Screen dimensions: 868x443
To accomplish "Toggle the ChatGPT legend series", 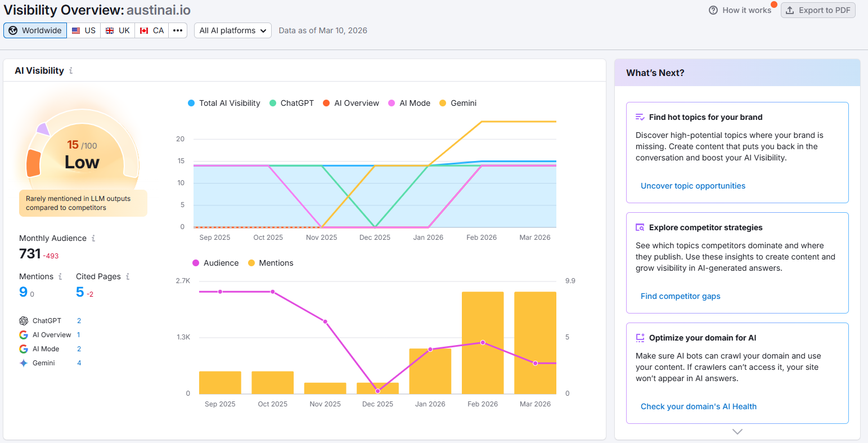I will click(x=291, y=103).
